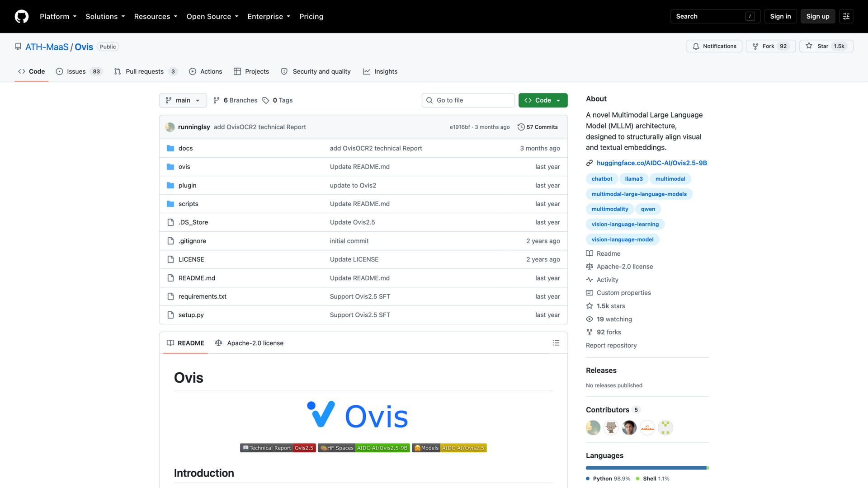The height and width of the screenshot is (488, 868).
Task: Star the Ovis repository
Action: (826, 46)
